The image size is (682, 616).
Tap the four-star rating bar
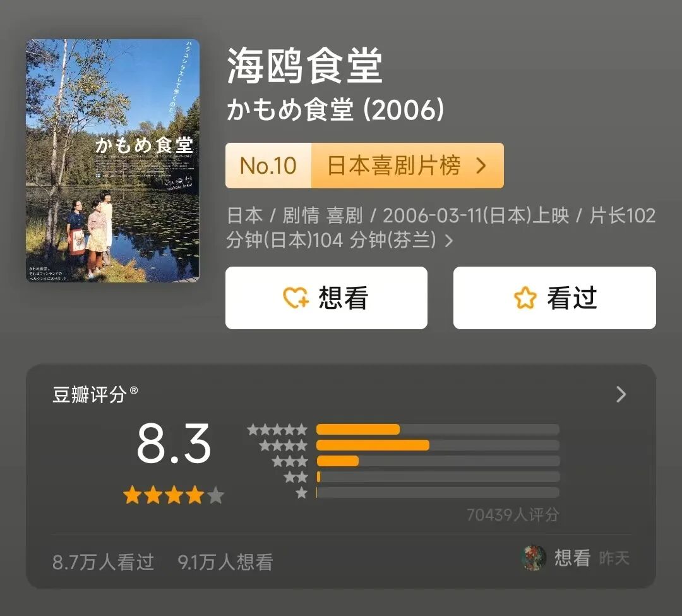click(x=438, y=445)
